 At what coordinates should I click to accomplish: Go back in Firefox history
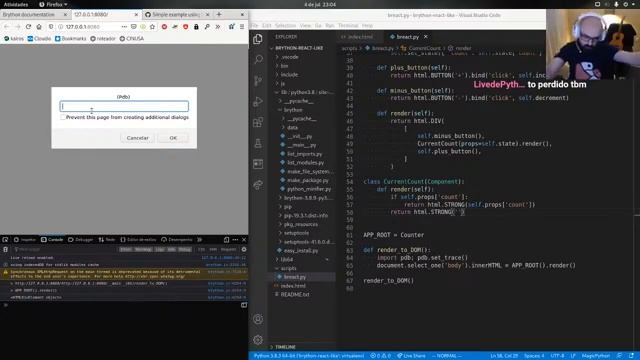(x=7, y=27)
